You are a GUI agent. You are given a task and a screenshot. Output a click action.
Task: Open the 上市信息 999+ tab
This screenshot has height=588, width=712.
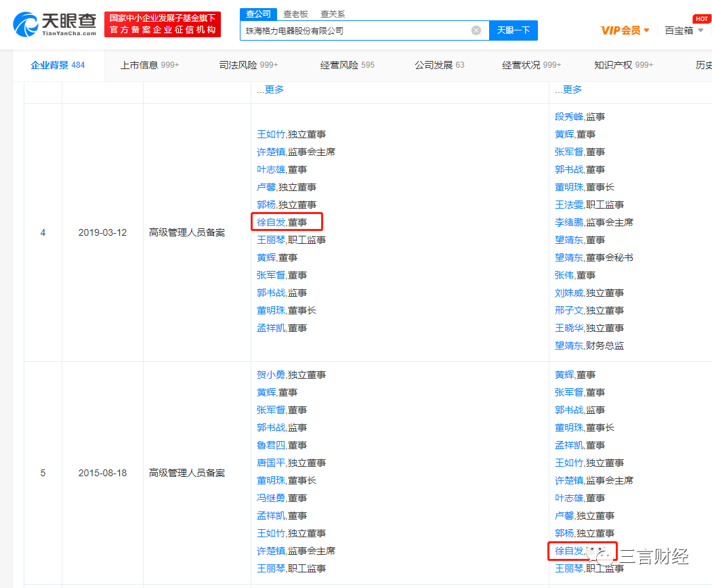tap(150, 66)
